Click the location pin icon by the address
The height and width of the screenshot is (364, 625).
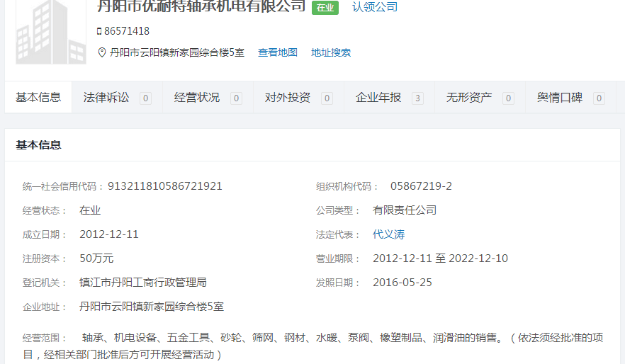pos(101,52)
